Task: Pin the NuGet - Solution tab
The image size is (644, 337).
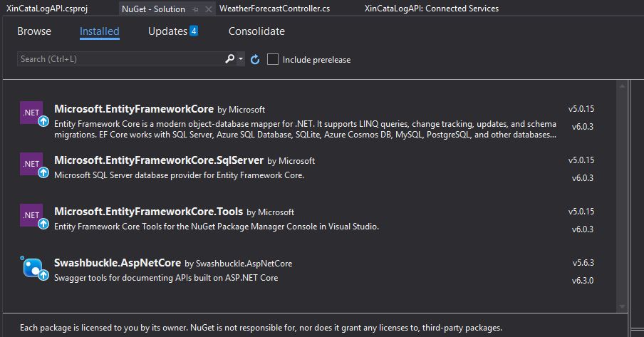Action: pos(196,9)
